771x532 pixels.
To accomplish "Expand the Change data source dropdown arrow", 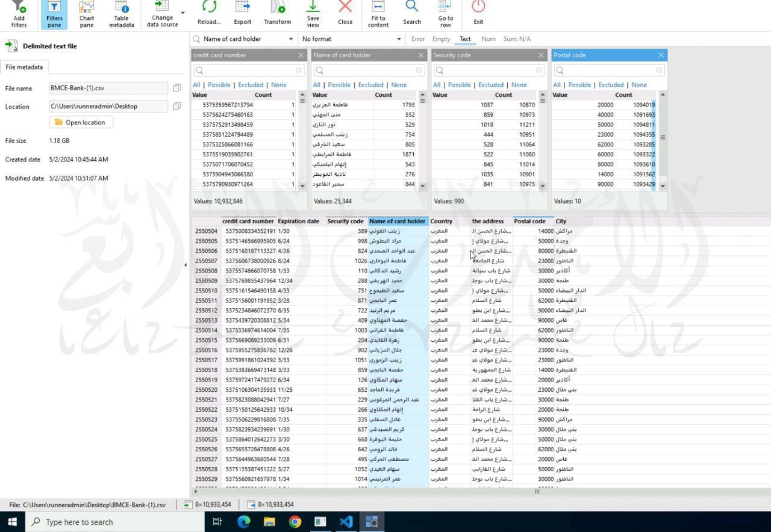I will (183, 13).
